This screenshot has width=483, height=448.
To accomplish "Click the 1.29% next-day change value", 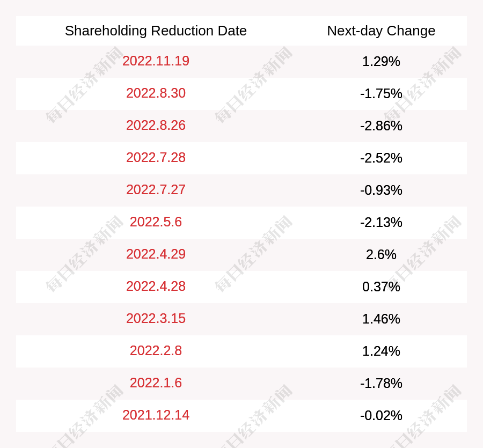I will point(381,62).
